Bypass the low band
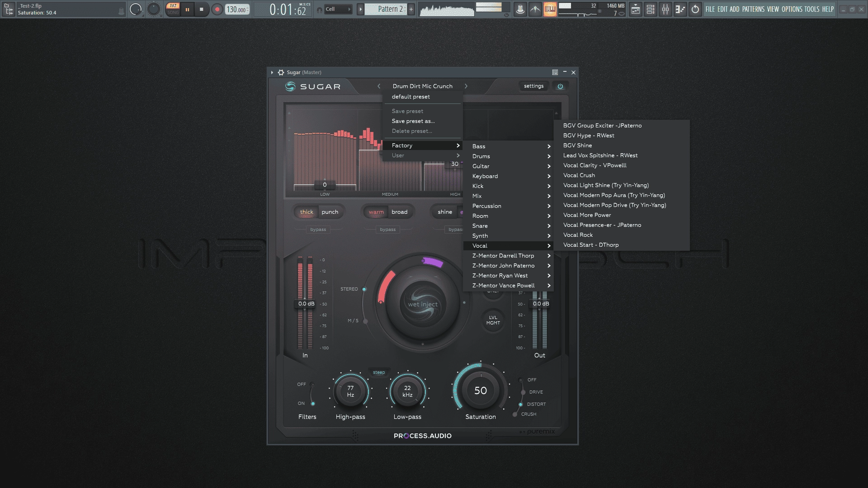Image resolution: width=868 pixels, height=488 pixels. tap(318, 230)
